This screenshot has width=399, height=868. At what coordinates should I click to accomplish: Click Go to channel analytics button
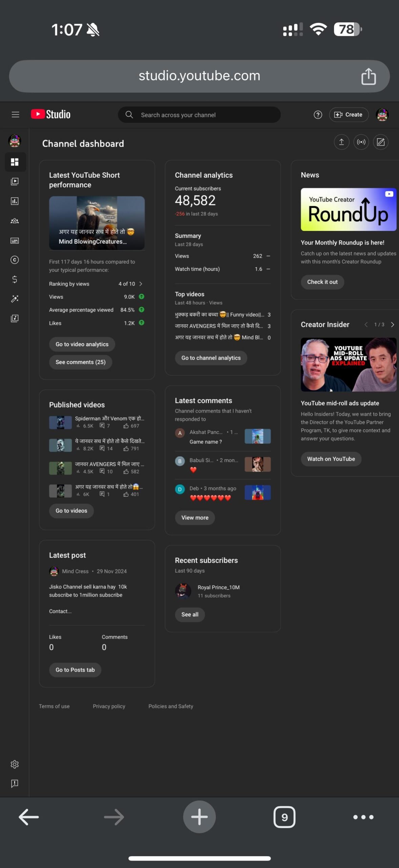tap(211, 358)
